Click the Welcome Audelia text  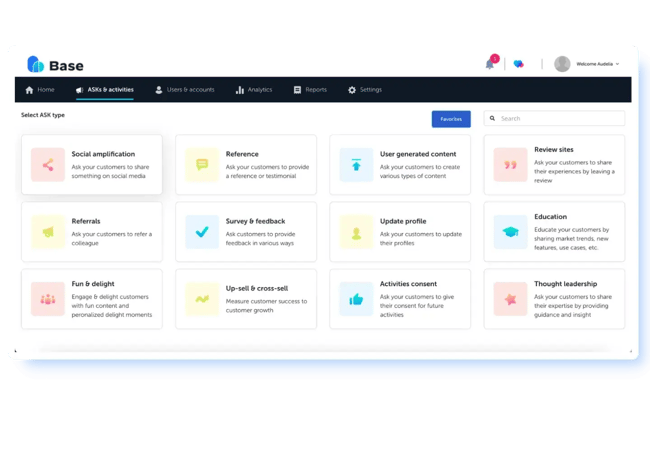click(x=594, y=64)
